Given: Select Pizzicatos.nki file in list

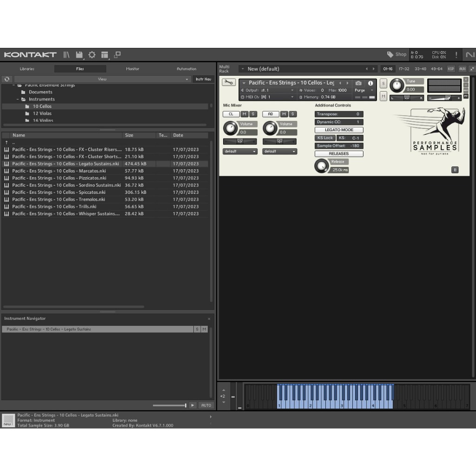Looking at the screenshot, I should point(106,178).
